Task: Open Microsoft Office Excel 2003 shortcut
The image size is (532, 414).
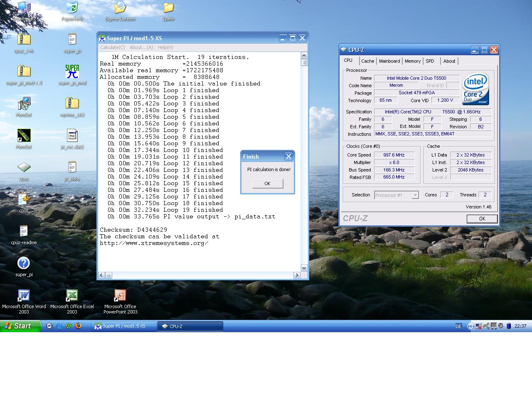Action: (72, 296)
